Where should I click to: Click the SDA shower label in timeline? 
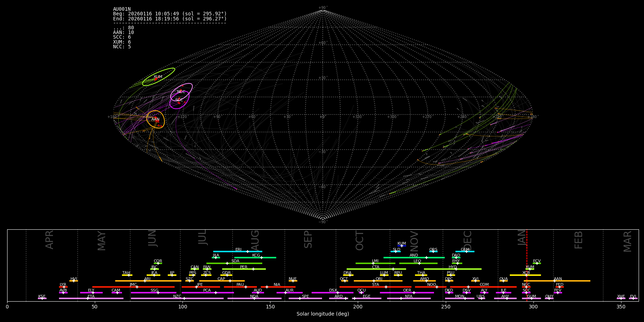tap(235, 261)
